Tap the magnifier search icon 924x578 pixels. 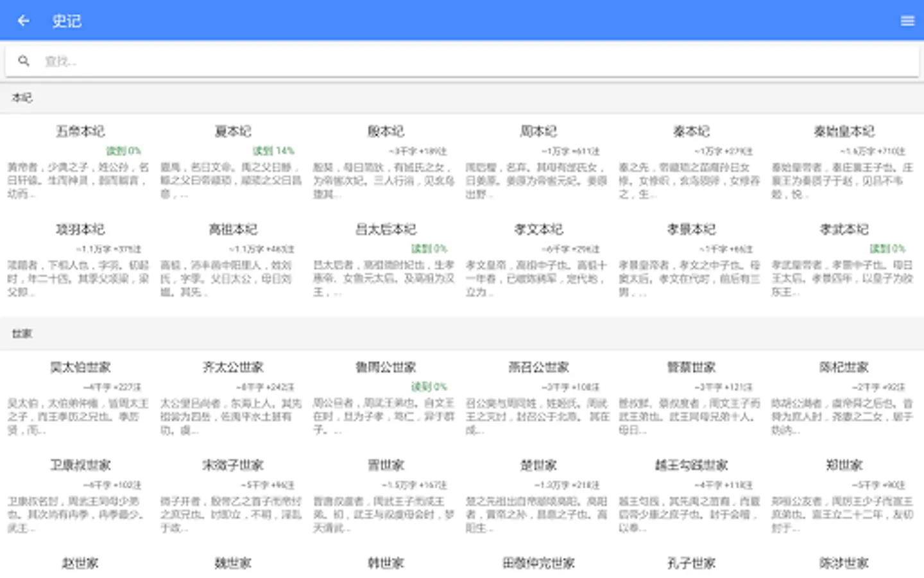[24, 61]
